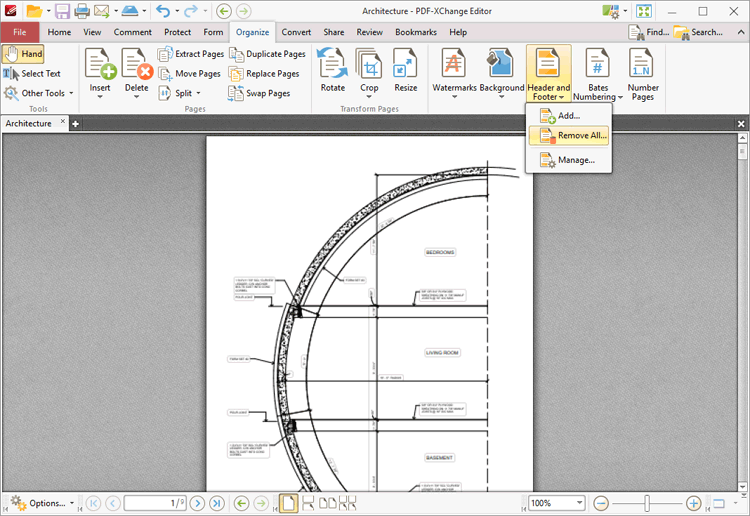Toggle single page layout in status bar

click(288, 503)
